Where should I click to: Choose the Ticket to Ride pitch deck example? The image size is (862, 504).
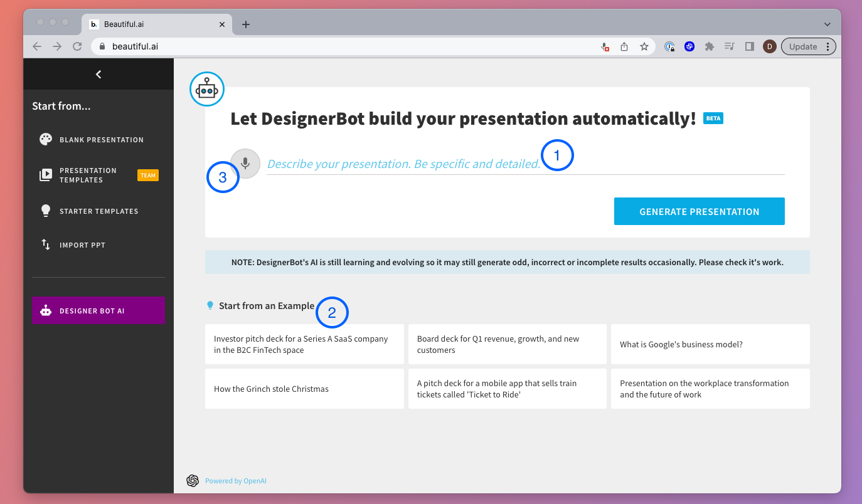pyautogui.click(x=508, y=389)
